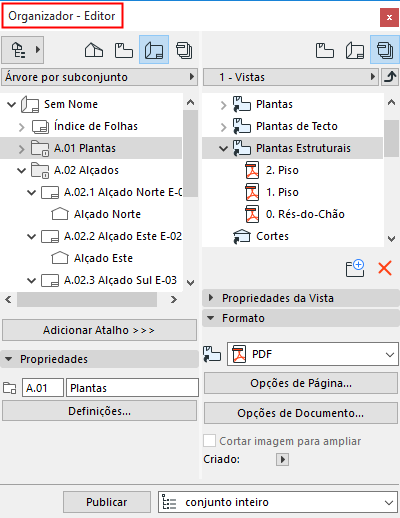The image size is (400, 518).
Task: Click the Publicar button
Action: [107, 502]
